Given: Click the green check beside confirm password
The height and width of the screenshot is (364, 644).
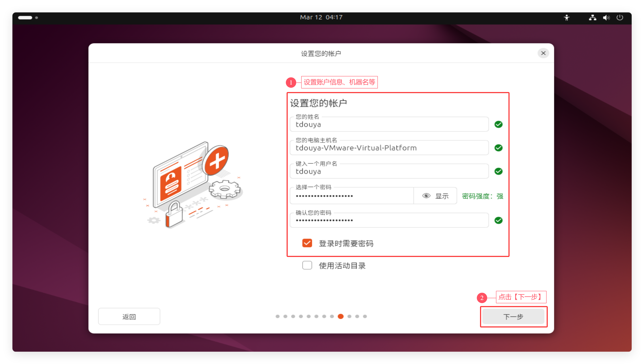Looking at the screenshot, I should coord(498,220).
